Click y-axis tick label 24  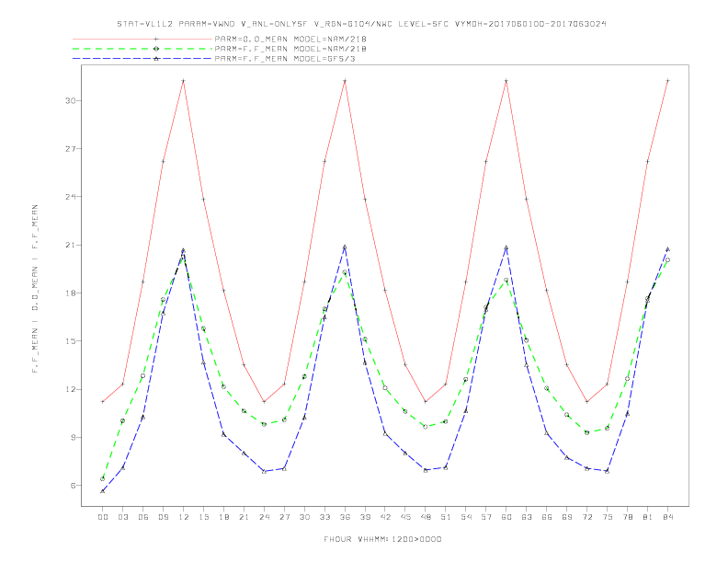70,197
